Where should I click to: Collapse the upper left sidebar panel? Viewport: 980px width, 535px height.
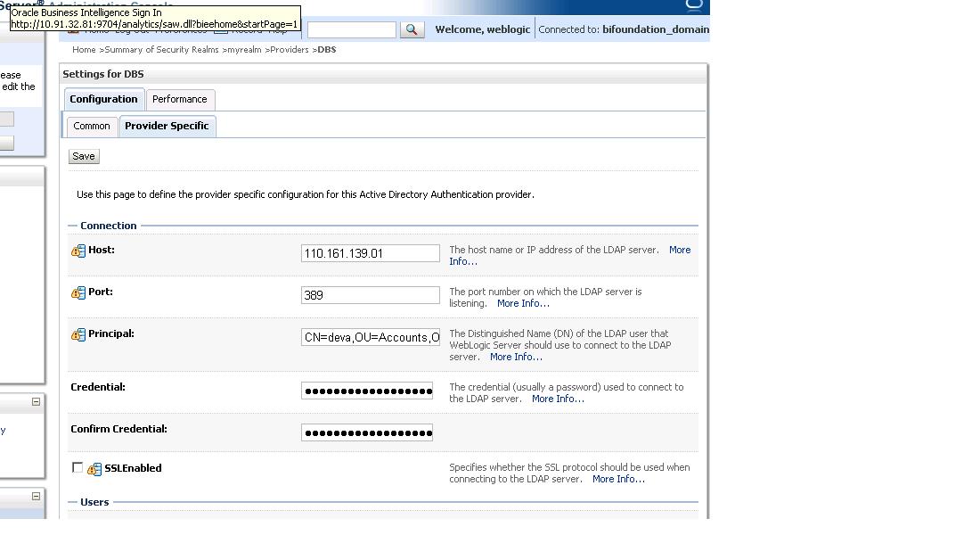point(37,402)
